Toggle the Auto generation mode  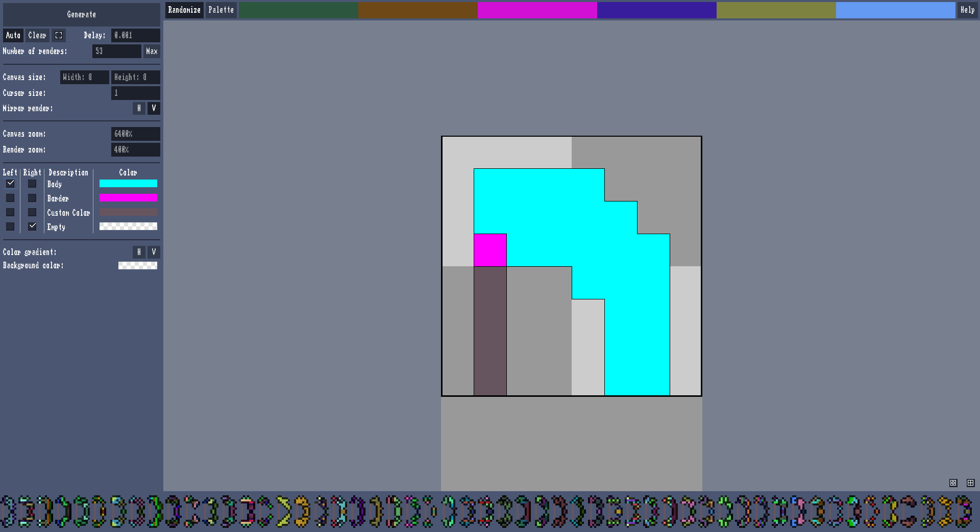click(x=13, y=35)
